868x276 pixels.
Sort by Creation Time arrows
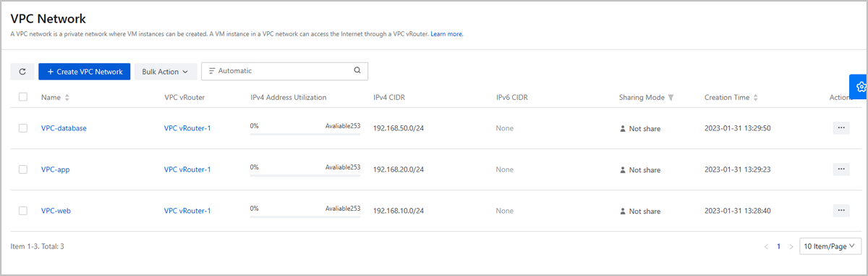pos(756,98)
